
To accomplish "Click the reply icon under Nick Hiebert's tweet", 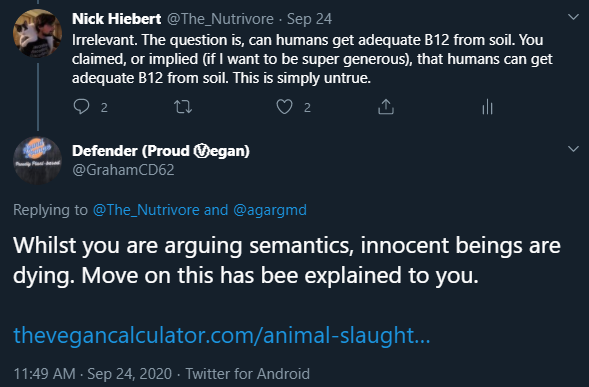I will tap(81, 107).
